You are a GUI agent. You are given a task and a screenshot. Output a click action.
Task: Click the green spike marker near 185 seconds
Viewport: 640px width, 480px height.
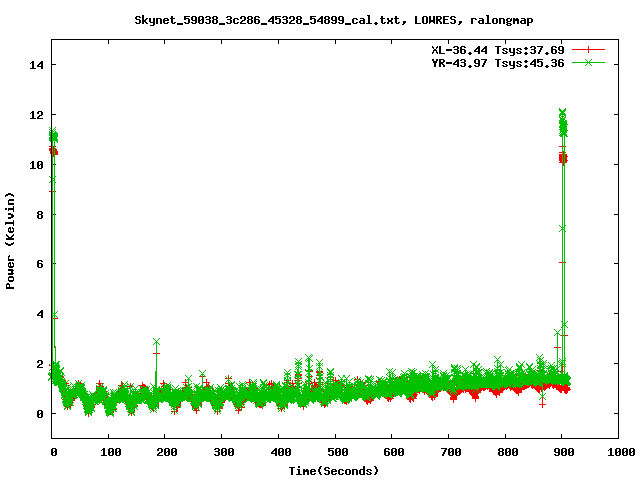pos(156,341)
